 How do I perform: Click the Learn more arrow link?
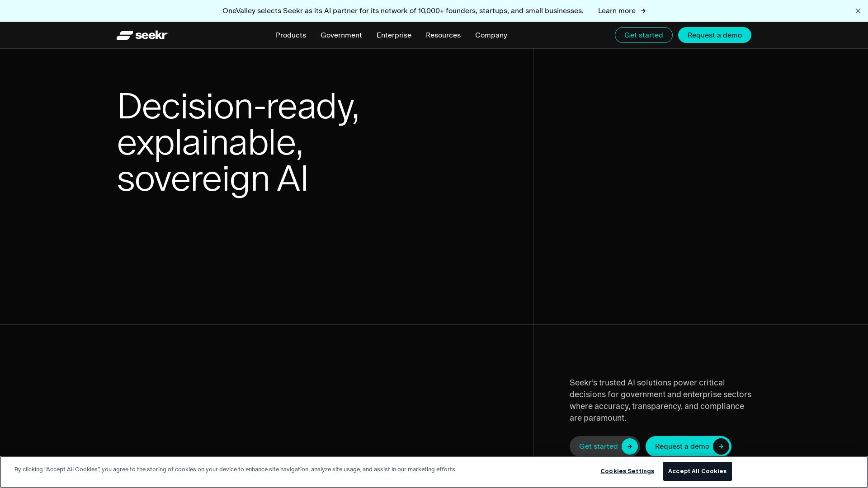point(622,11)
